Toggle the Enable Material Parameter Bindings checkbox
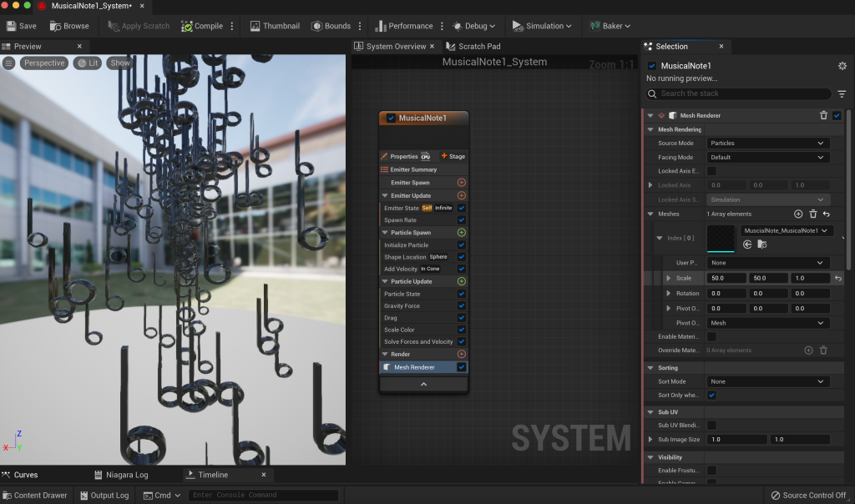Viewport: 855px width, 504px height. [711, 336]
